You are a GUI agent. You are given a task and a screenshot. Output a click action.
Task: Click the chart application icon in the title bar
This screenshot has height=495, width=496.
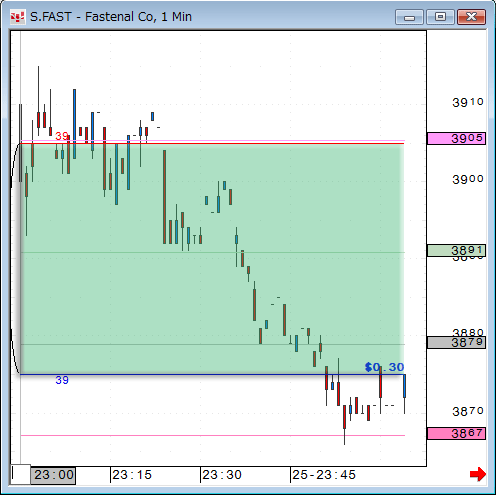(x=17, y=17)
